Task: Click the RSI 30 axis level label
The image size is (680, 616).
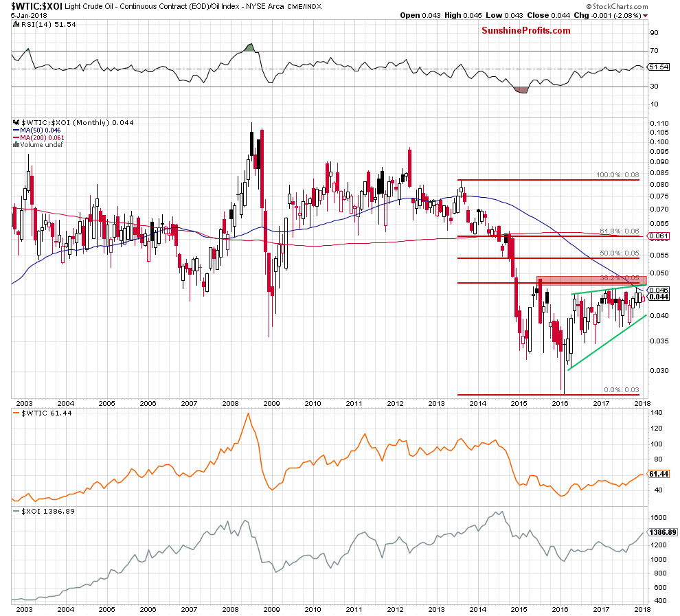Action: pyautogui.click(x=654, y=87)
